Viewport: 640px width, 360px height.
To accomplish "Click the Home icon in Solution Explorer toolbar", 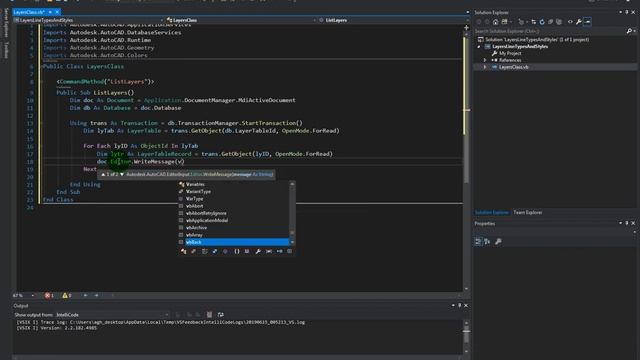I will pyautogui.click(x=496, y=22).
